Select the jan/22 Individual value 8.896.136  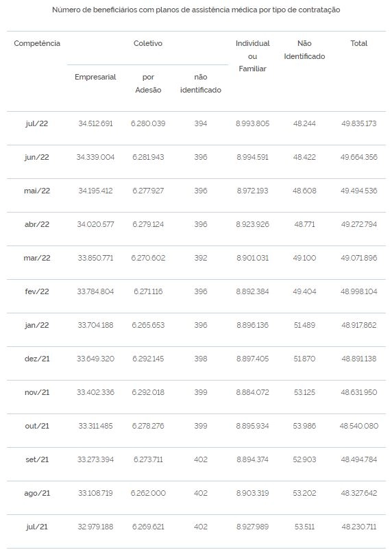[253, 325]
